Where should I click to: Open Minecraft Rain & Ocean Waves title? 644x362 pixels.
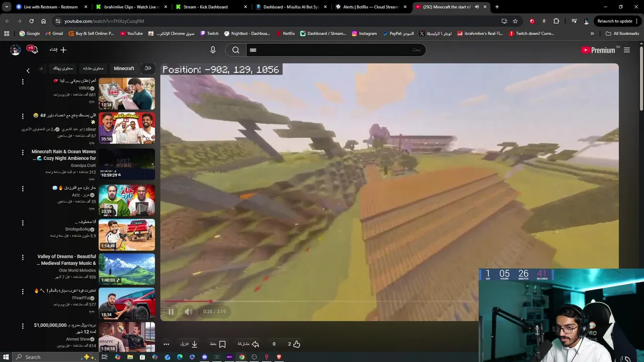(x=64, y=155)
